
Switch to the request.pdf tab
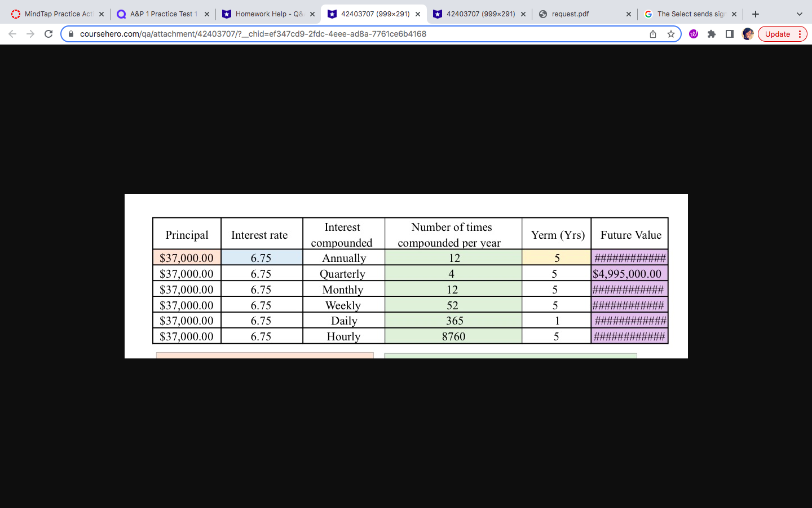point(585,14)
